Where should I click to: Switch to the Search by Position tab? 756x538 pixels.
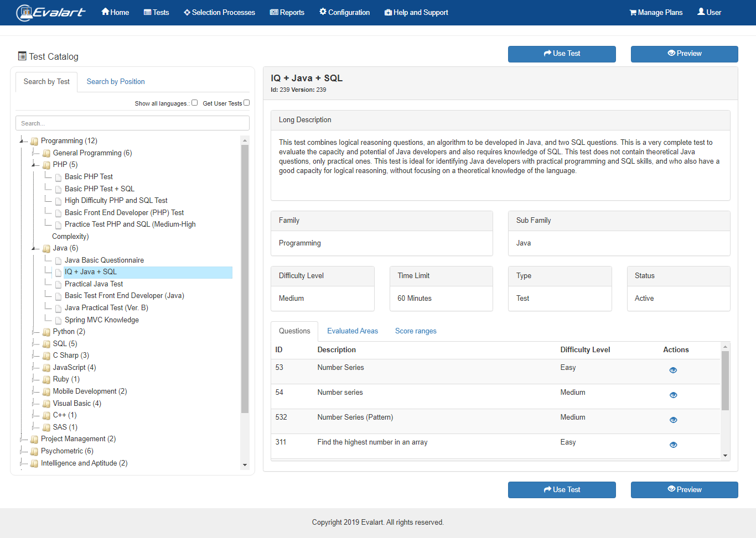coord(116,82)
